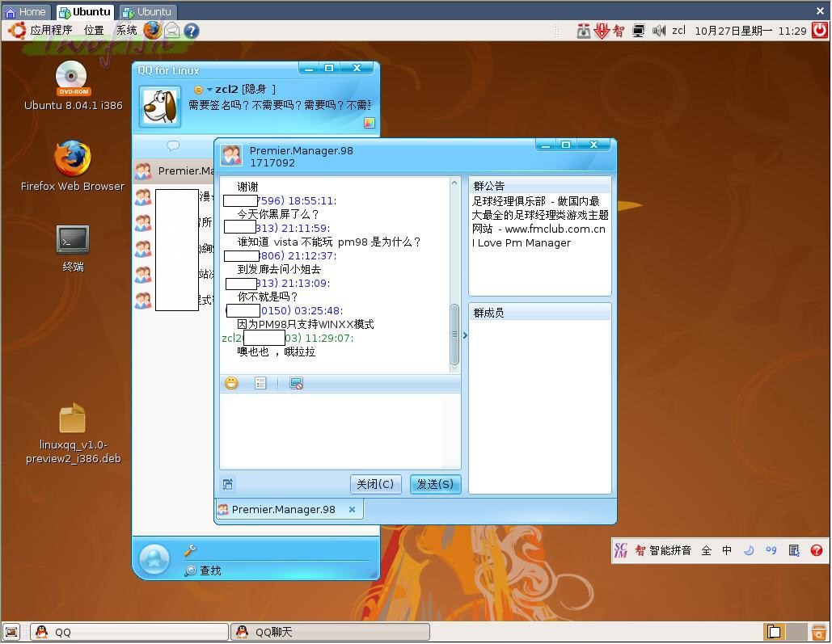Click 查找 to search contacts

click(x=203, y=570)
